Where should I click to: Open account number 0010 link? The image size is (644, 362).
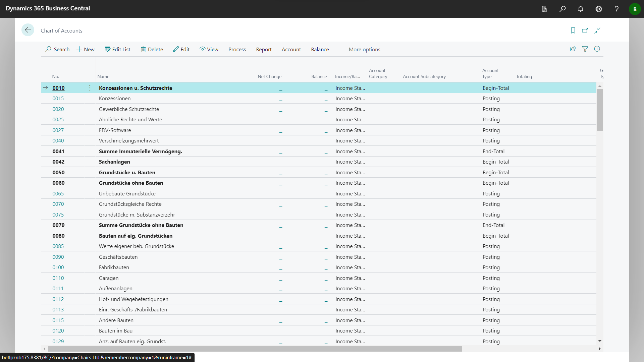(x=58, y=88)
